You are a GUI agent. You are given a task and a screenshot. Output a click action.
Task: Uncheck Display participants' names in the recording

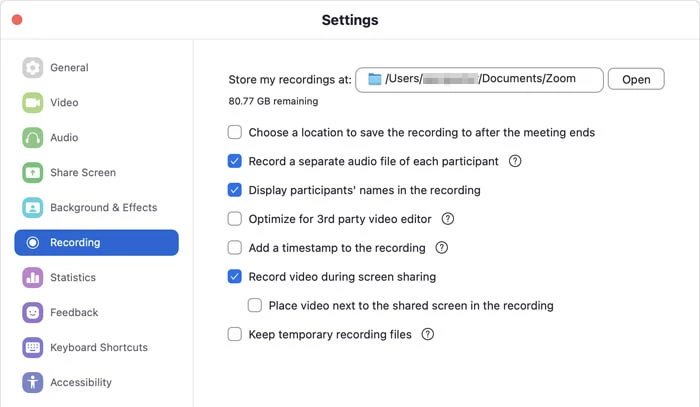click(x=235, y=190)
